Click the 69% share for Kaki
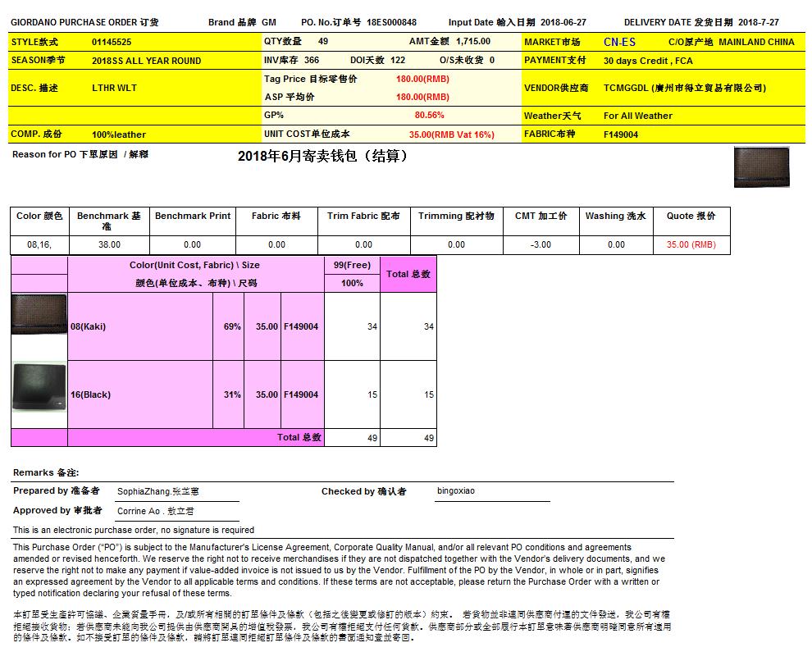 tap(232, 326)
